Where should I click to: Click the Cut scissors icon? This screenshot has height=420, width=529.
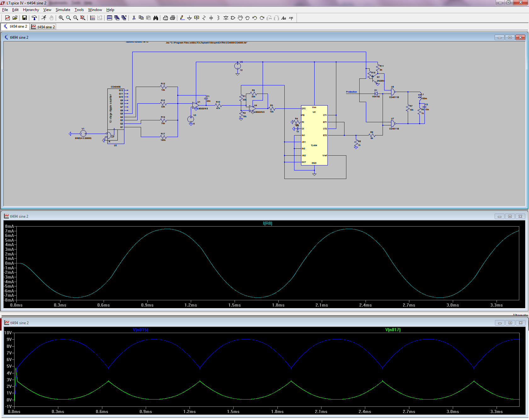pos(134,18)
